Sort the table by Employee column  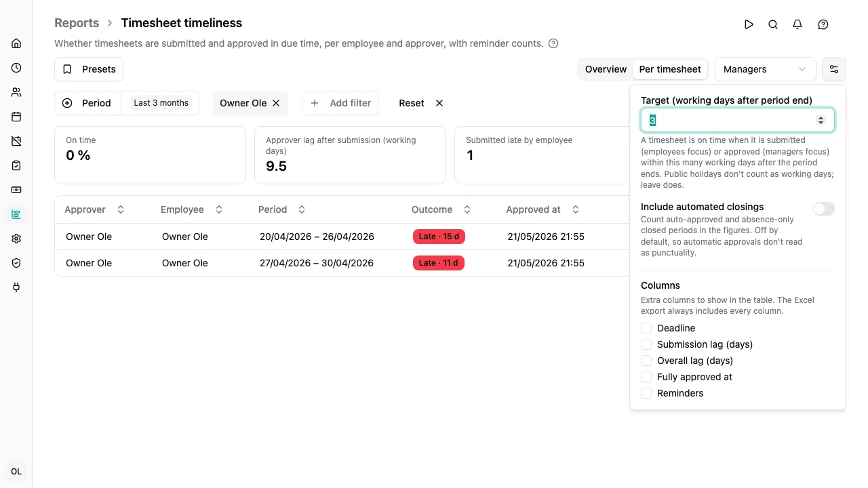192,209
